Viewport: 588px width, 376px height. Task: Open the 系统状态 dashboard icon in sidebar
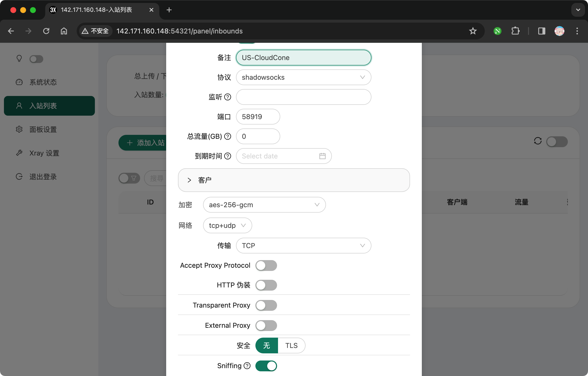tap(19, 82)
